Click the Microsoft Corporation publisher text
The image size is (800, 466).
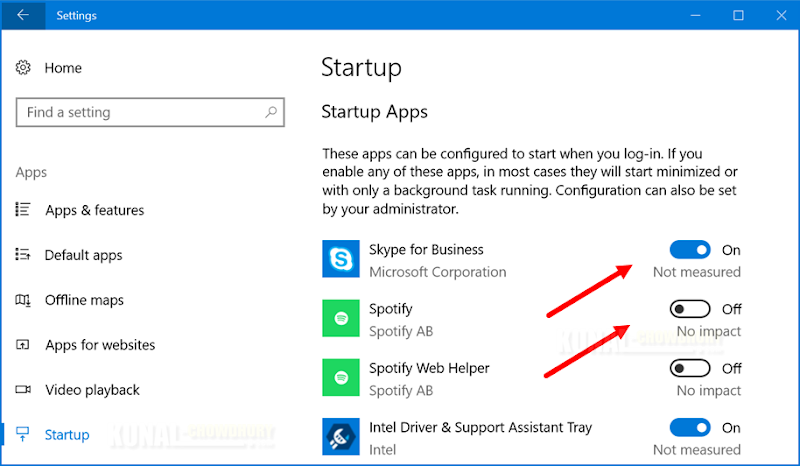coord(438,272)
